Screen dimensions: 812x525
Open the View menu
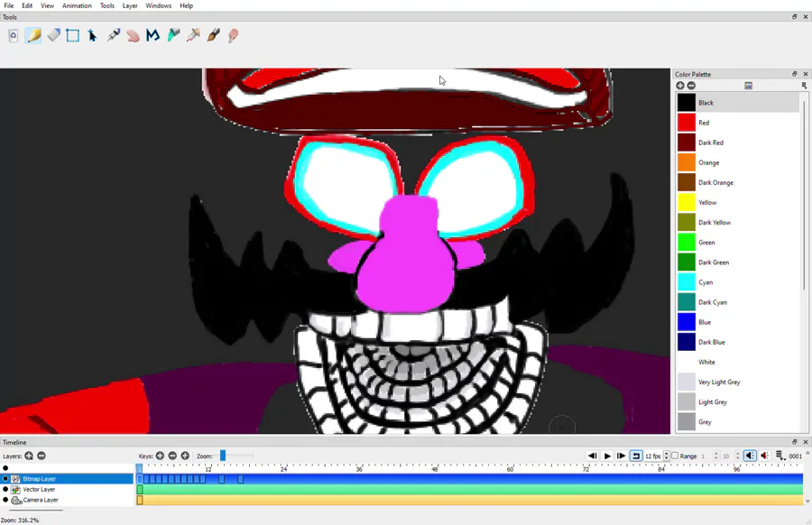(47, 5)
